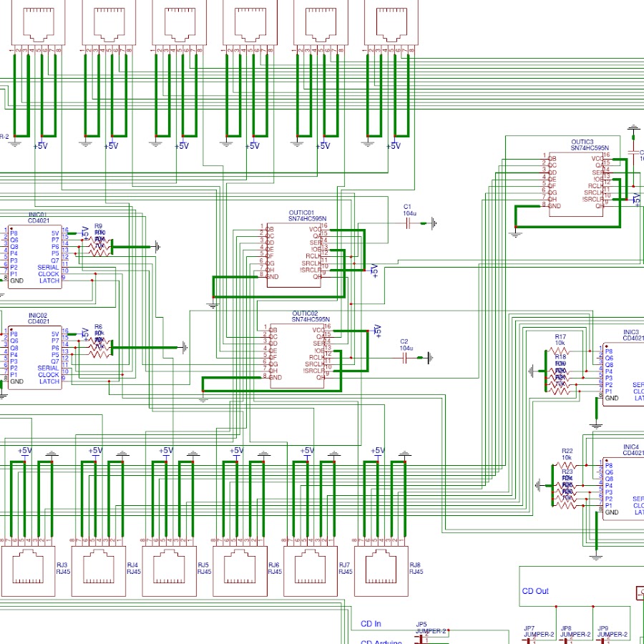Click the "INIC01" reference label
644x644 pixels.
[x=37, y=215]
